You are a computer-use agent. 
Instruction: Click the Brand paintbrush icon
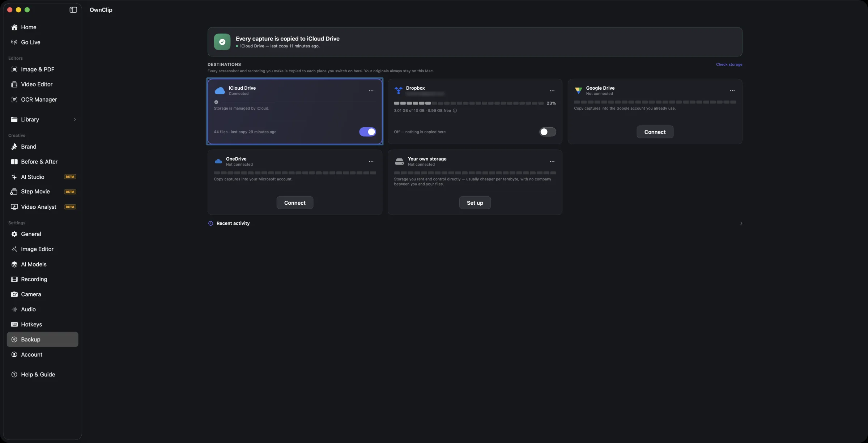[x=14, y=146]
